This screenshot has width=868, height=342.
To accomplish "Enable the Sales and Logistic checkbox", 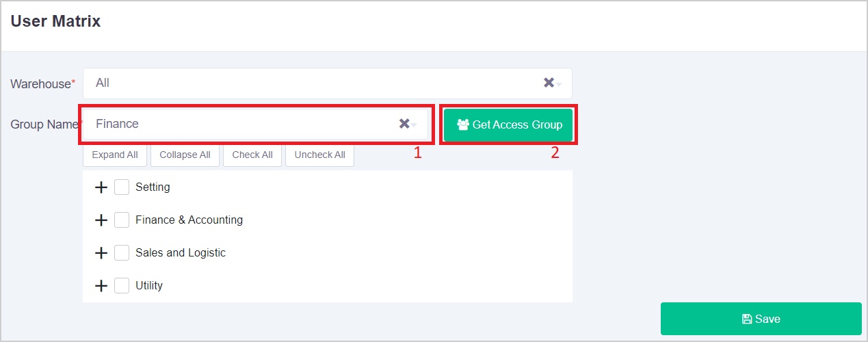I will 122,252.
